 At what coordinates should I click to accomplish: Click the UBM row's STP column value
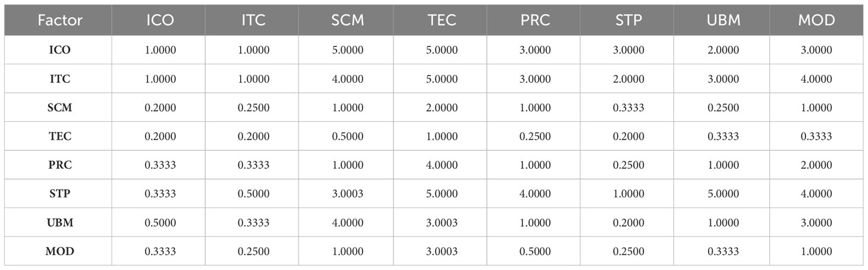(x=629, y=222)
